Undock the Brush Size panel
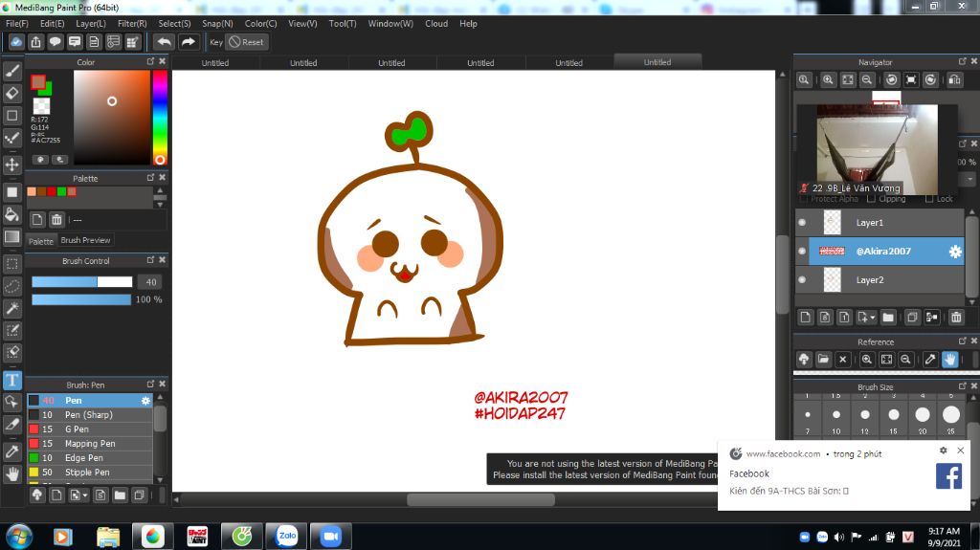This screenshot has height=550, width=980. pos(963,386)
